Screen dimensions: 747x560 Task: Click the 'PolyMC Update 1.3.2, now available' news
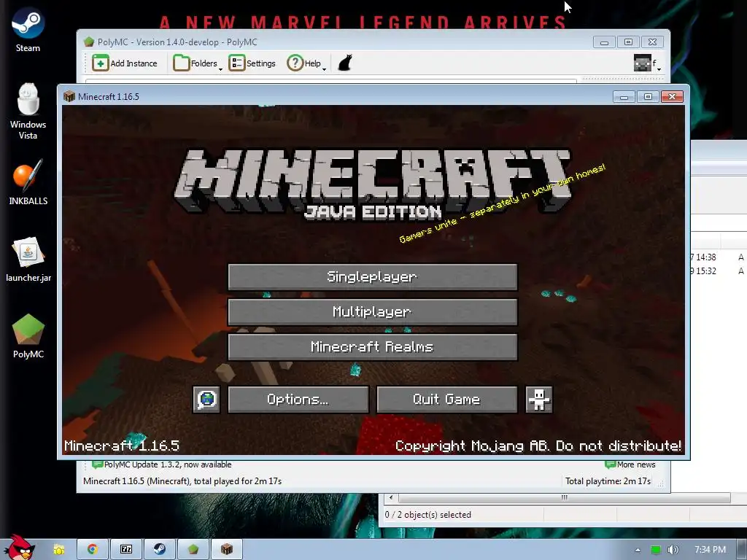click(x=162, y=464)
